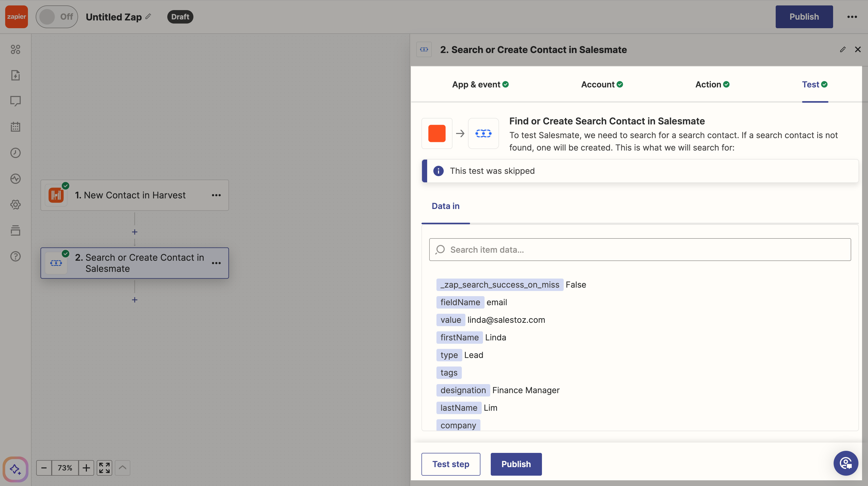868x486 pixels.
Task: Click the Draft status badge
Action: point(180,17)
